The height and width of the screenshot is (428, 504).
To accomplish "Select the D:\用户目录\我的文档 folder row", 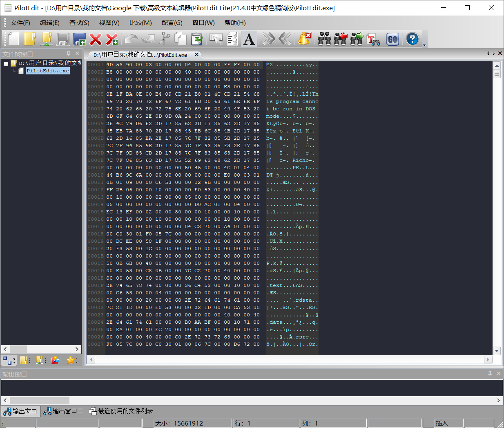I will pyautogui.click(x=46, y=63).
